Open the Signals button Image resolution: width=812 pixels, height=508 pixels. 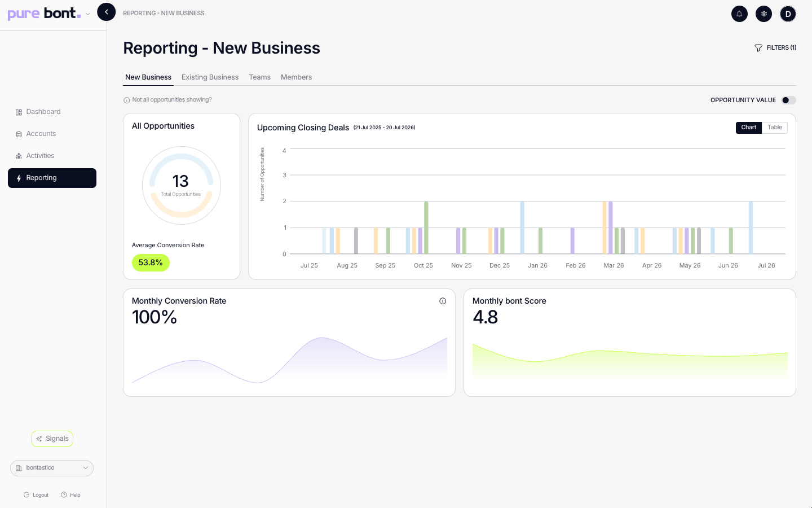click(x=52, y=439)
